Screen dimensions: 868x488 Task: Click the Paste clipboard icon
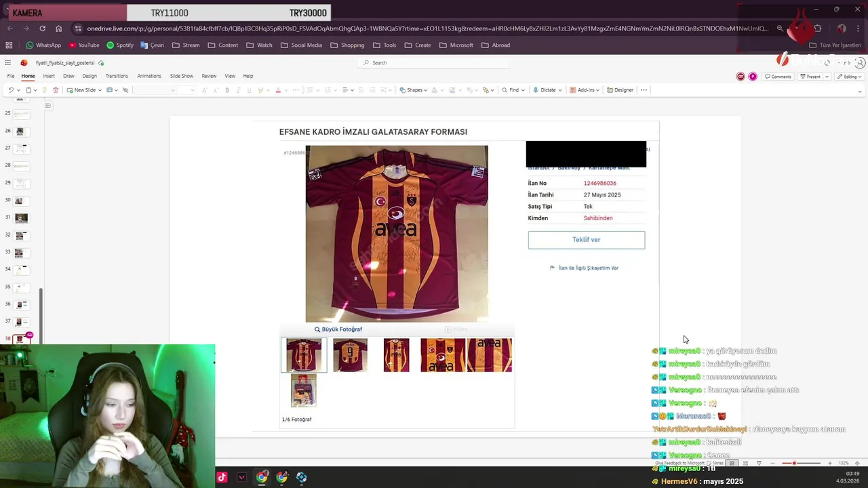pos(28,90)
